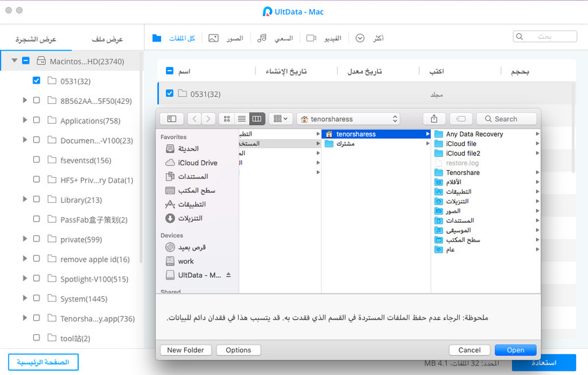This screenshot has height=375, width=588.
Task: Open the iCloud file2 folder
Action: (x=486, y=153)
